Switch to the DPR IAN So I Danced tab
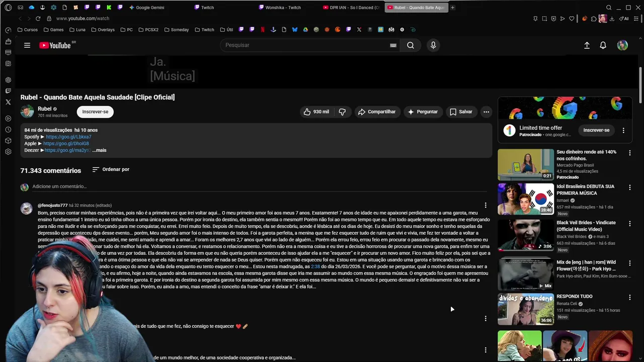 coord(352,8)
